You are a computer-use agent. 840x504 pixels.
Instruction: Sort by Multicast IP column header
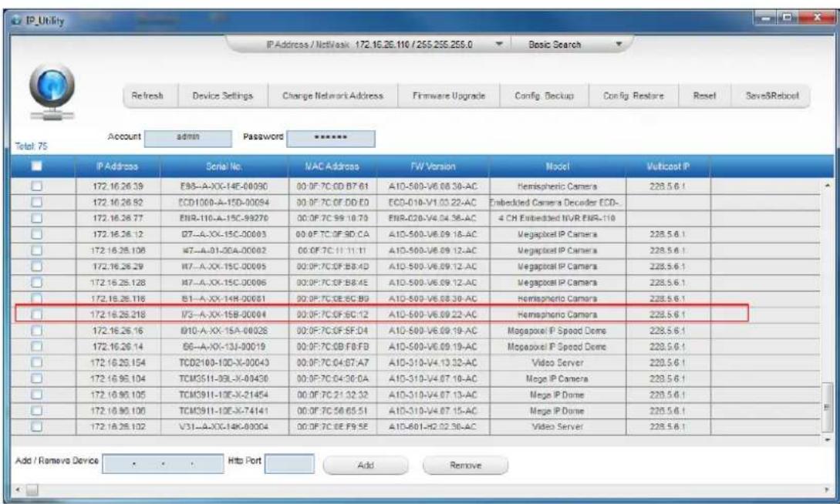pos(668,166)
